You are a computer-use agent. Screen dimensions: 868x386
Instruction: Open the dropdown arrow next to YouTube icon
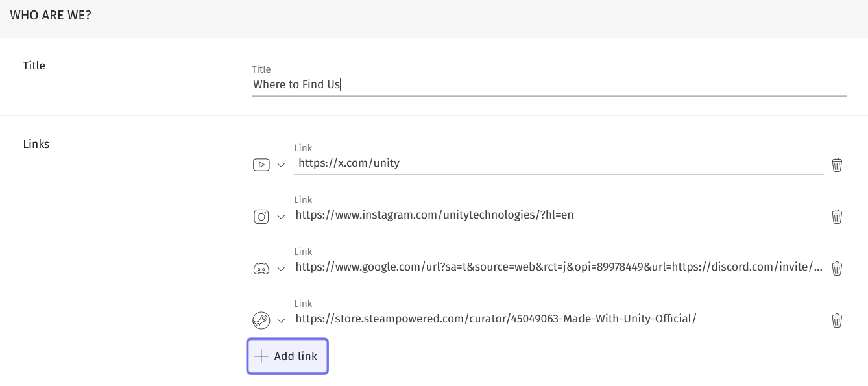tap(281, 165)
